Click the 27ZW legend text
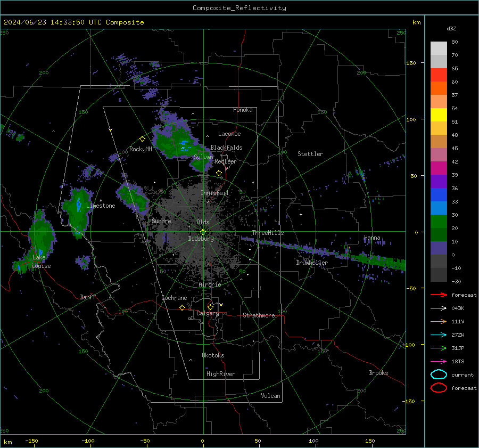Viewport: 479px width, 448px height. point(458,335)
